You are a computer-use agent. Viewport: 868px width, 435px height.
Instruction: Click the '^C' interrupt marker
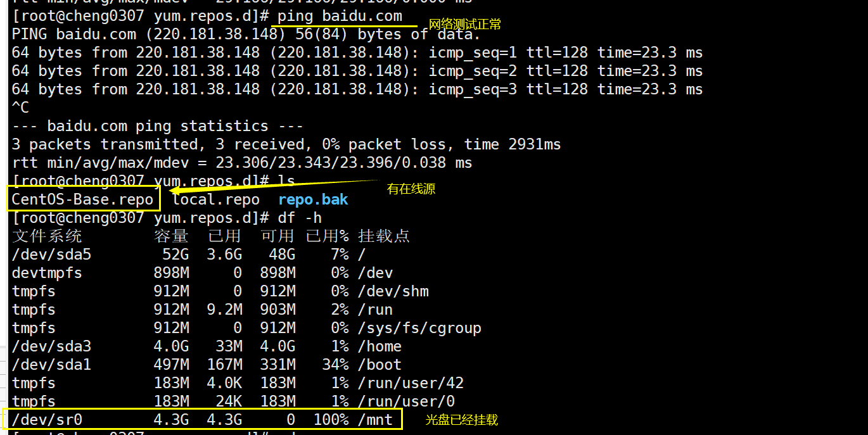point(20,107)
